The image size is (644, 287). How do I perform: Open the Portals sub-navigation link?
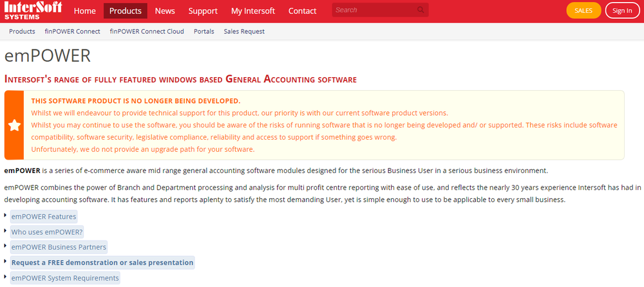[204, 31]
